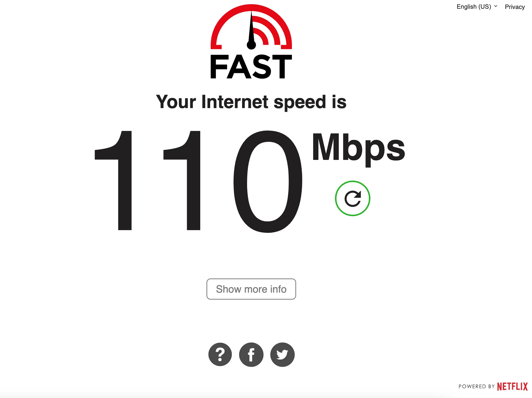This screenshot has width=532, height=398.
Task: Click the FAST speedometer logo
Action: coord(251,41)
